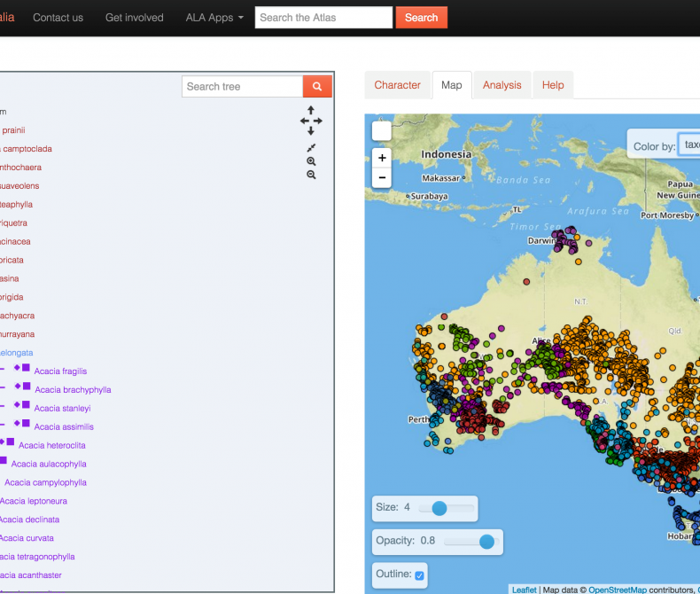The image size is (700, 594).
Task: Zoom in on the map with plus
Action: [x=382, y=157]
